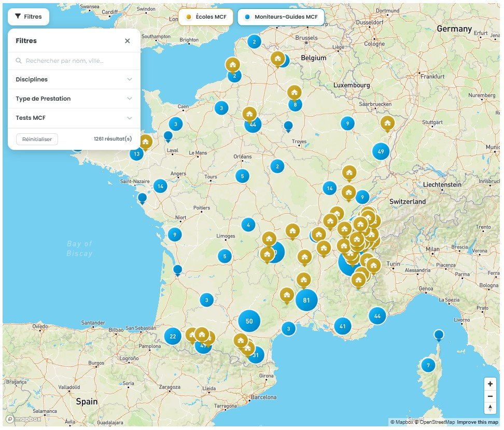Click the zoom-out minus control
This screenshot has width=504, height=430.
pyautogui.click(x=490, y=396)
